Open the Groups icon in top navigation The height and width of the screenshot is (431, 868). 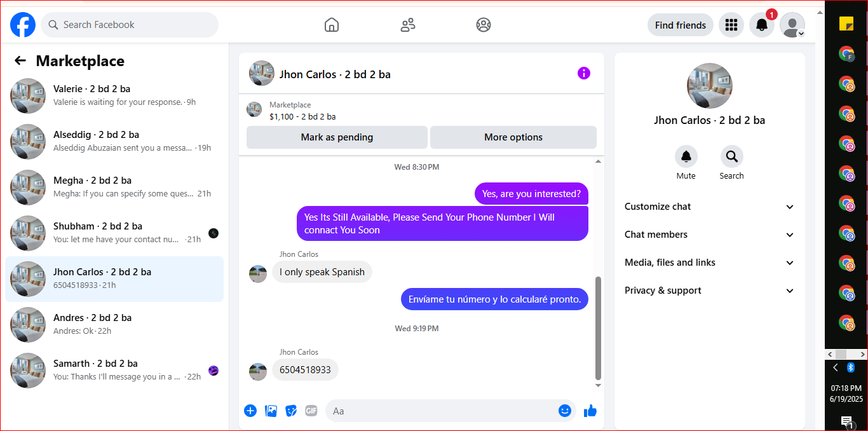(x=484, y=25)
